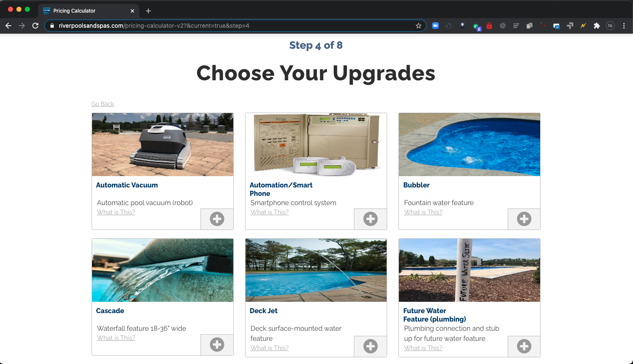Open What is This for Automatic Vacuum
This screenshot has height=364, width=633.
116,212
